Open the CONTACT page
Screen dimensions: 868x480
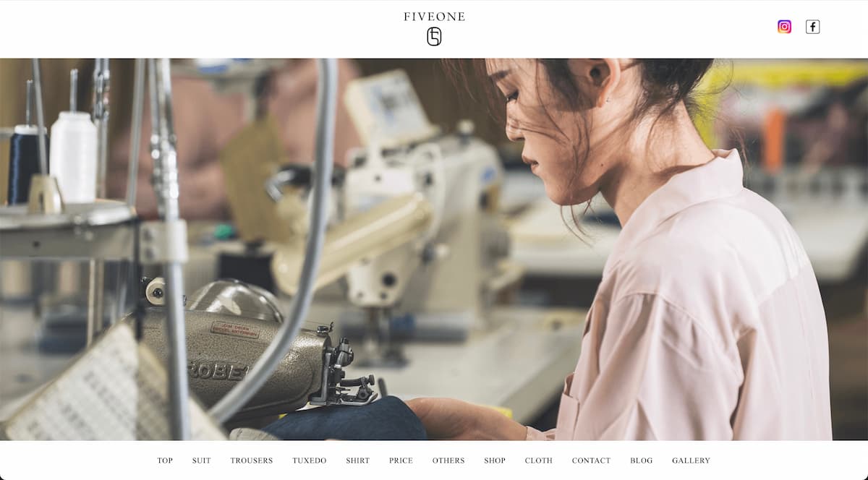591,460
